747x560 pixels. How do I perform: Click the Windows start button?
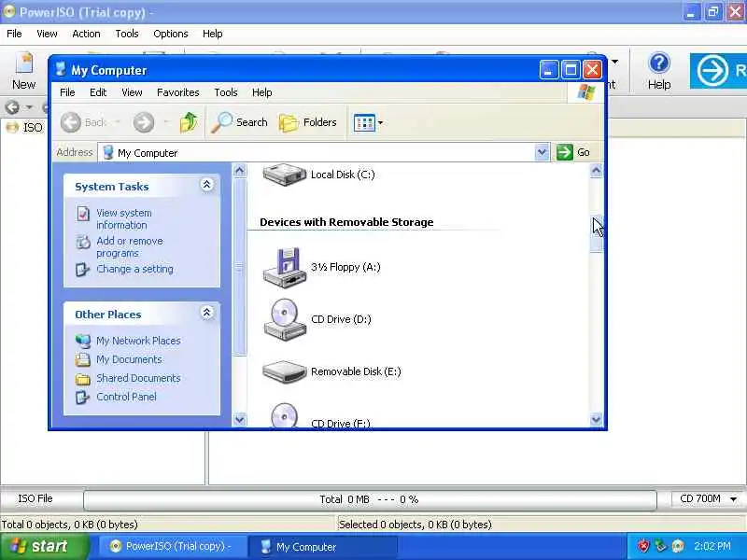point(44,546)
